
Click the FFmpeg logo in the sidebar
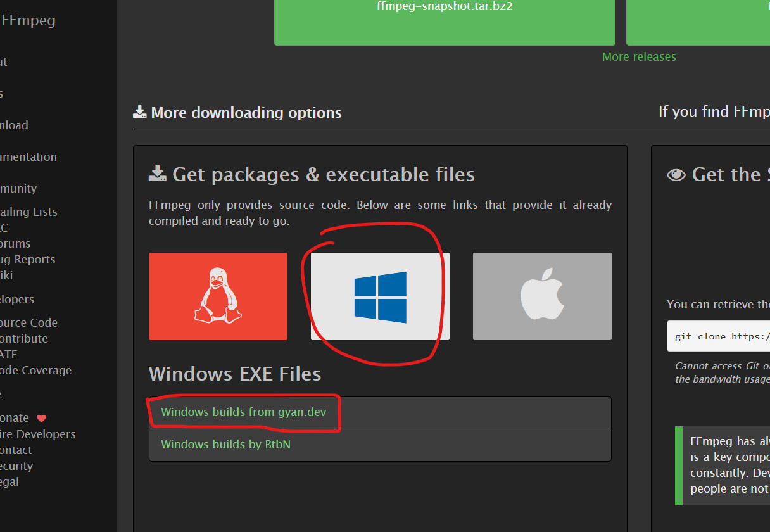click(x=28, y=20)
